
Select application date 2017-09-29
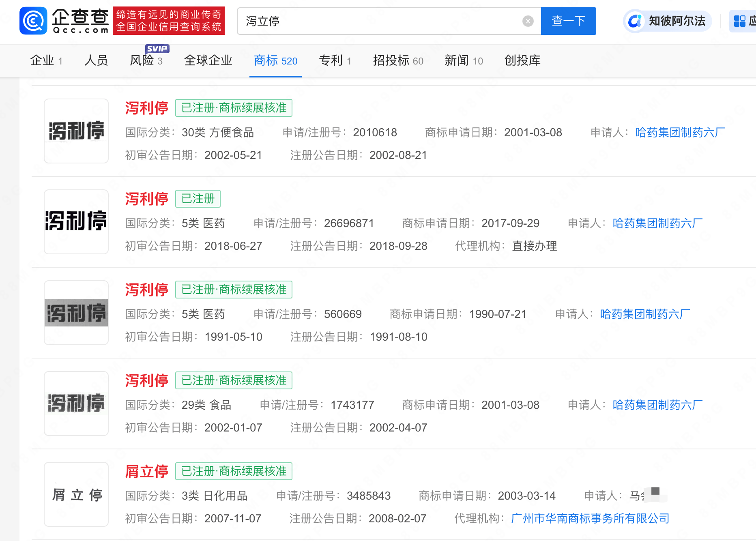point(510,223)
